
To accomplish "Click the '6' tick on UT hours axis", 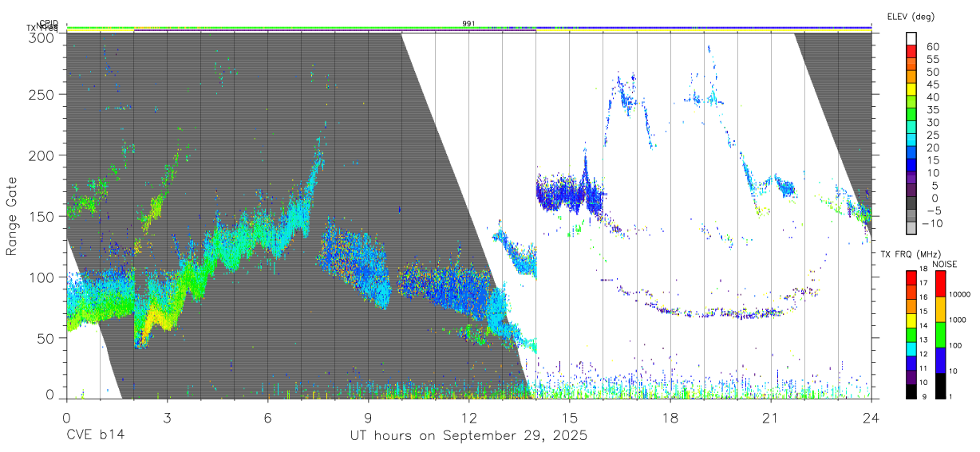I will coord(267,418).
